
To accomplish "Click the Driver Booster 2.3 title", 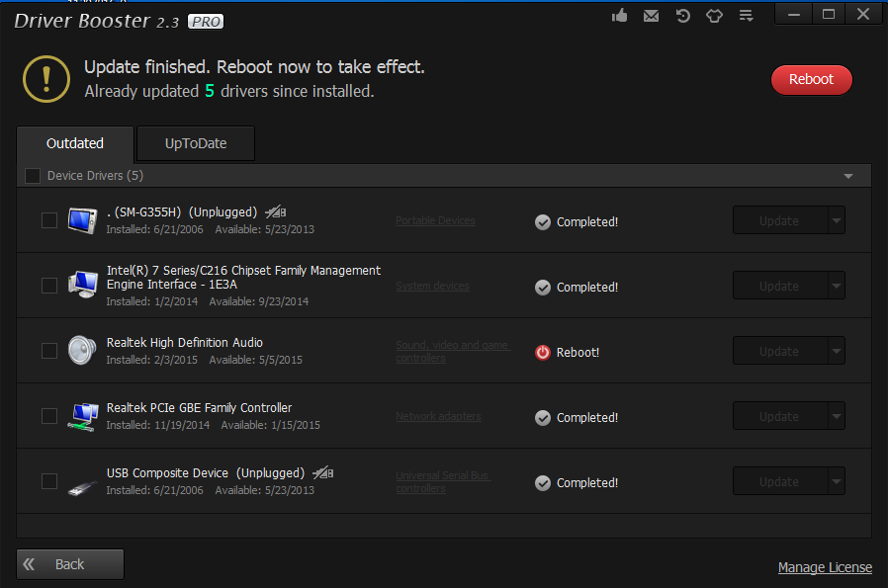I will (96, 21).
